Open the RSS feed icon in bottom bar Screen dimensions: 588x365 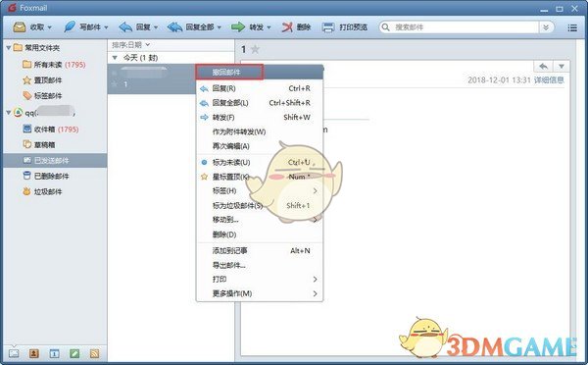[94, 353]
